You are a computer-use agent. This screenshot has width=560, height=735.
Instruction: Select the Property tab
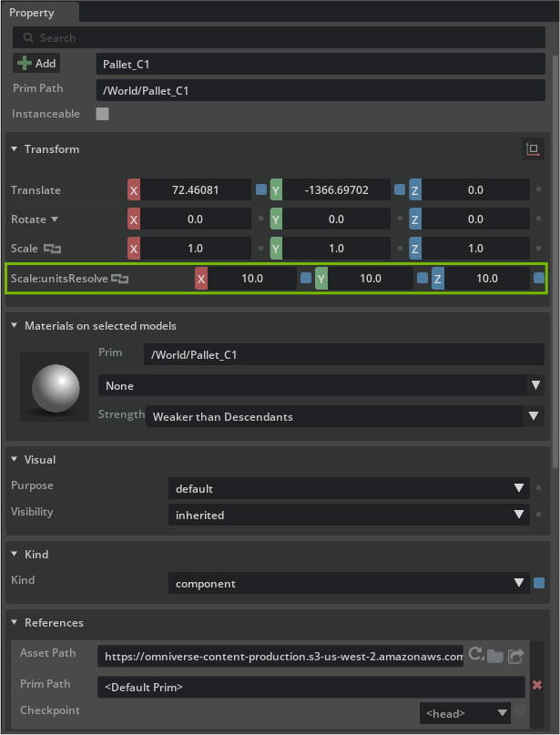click(x=32, y=13)
